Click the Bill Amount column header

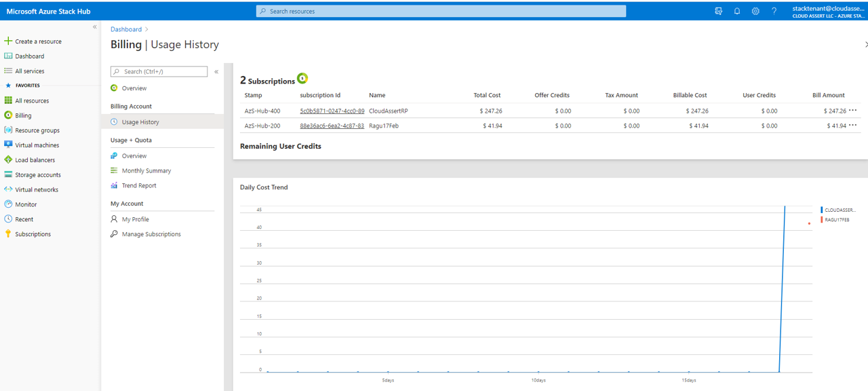click(829, 95)
